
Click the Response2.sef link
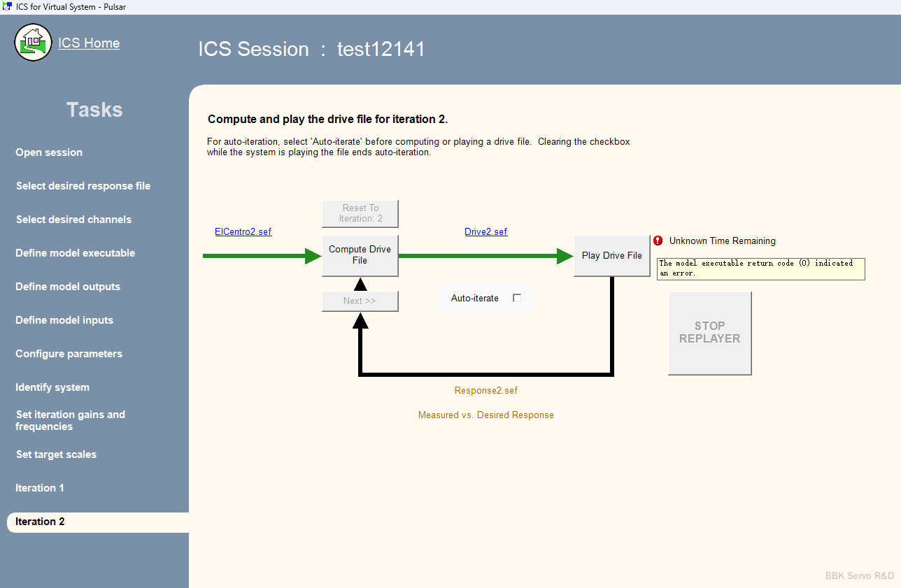tap(485, 391)
